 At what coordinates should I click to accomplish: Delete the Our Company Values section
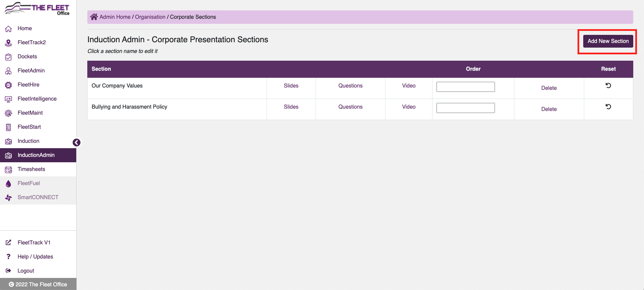pos(549,88)
